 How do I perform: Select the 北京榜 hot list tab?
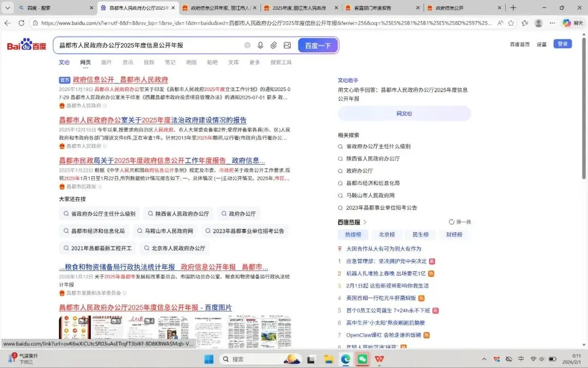click(387, 234)
